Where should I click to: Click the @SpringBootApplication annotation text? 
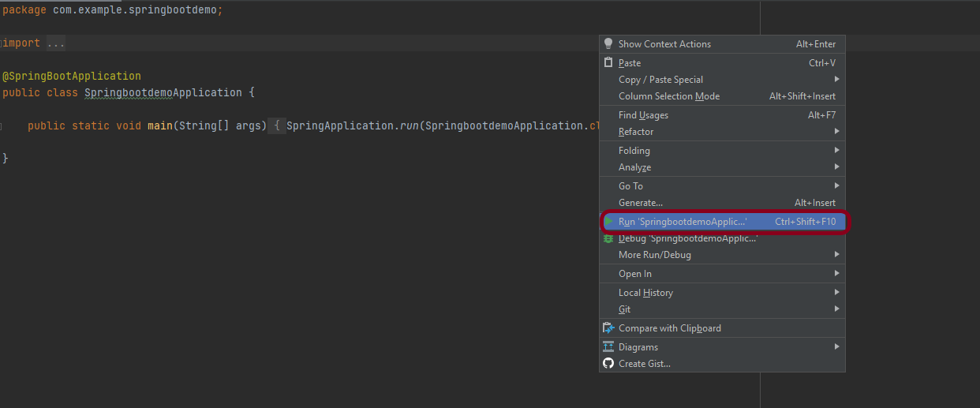pyautogui.click(x=72, y=77)
